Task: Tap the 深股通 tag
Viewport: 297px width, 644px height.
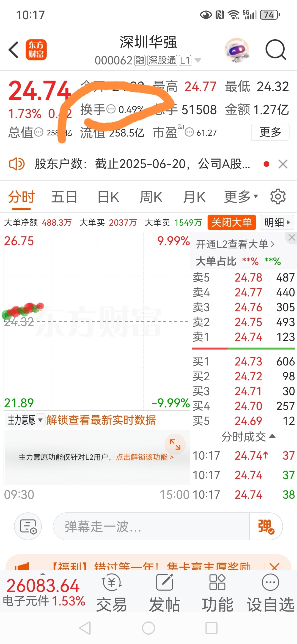Action: pos(162,60)
